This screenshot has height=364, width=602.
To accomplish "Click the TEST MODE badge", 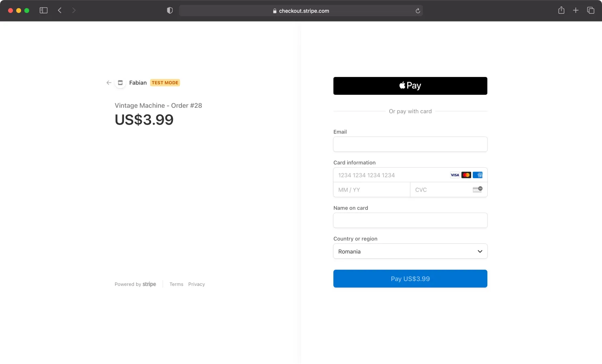I will tap(164, 83).
